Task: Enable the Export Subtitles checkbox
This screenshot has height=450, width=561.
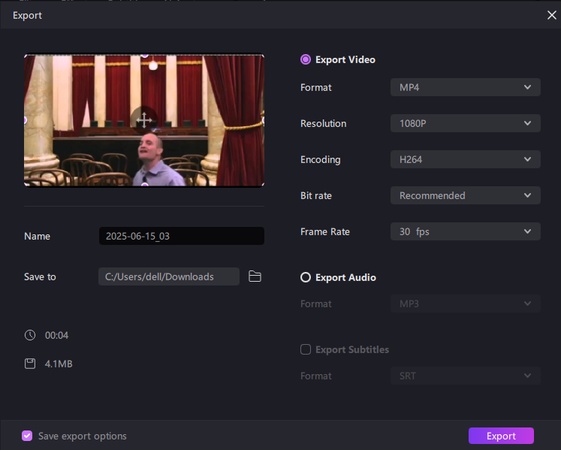Action: pos(306,349)
